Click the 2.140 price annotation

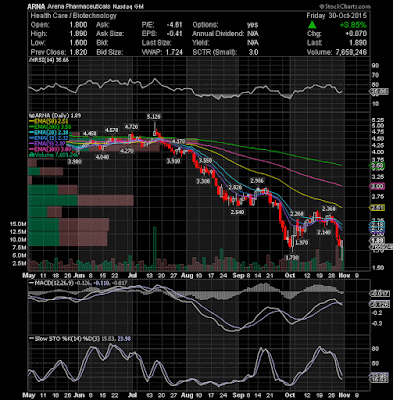324,232
